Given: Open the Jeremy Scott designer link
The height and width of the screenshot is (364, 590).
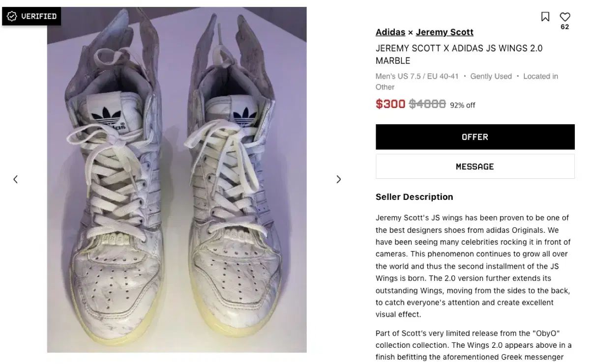Looking at the screenshot, I should click(x=444, y=32).
